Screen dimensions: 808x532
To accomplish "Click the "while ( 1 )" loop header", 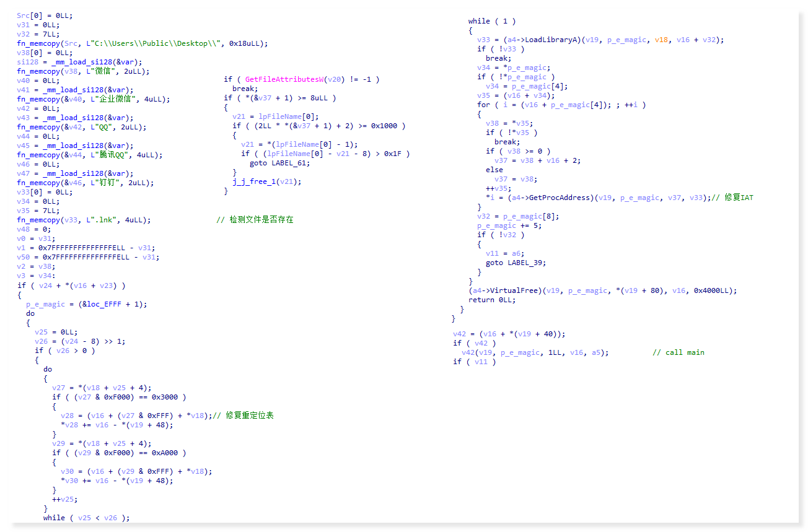I will (x=491, y=21).
